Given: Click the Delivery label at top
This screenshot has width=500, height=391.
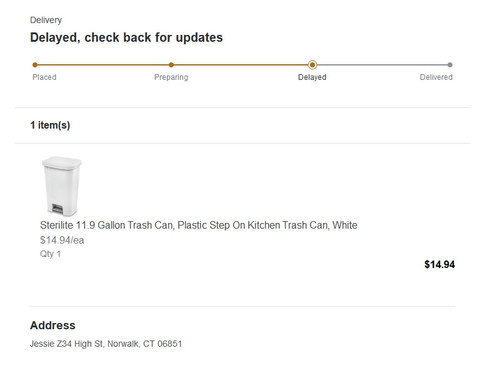Looking at the screenshot, I should tap(46, 20).
